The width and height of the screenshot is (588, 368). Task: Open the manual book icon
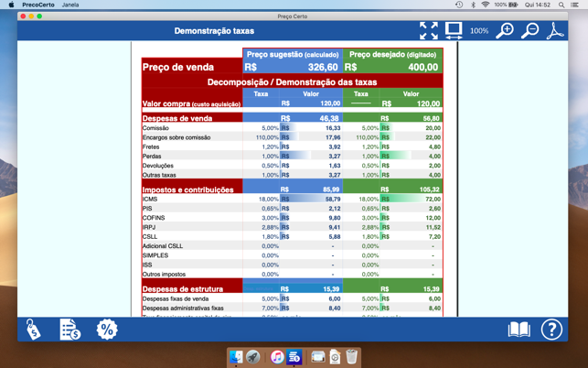[x=519, y=330]
